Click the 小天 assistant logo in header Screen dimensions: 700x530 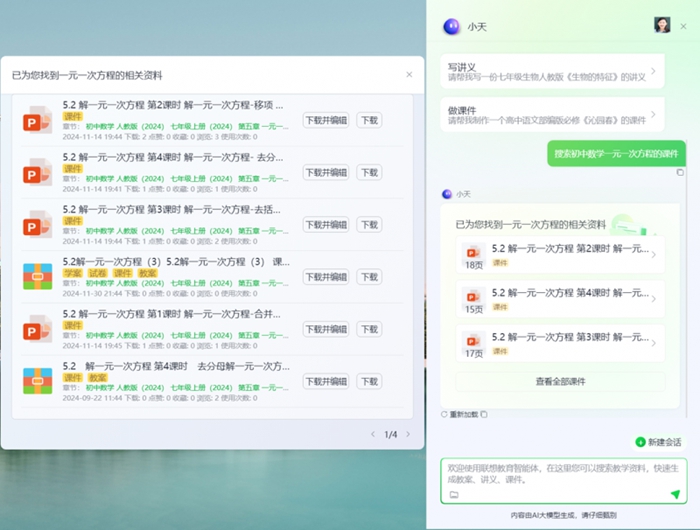[x=451, y=26]
